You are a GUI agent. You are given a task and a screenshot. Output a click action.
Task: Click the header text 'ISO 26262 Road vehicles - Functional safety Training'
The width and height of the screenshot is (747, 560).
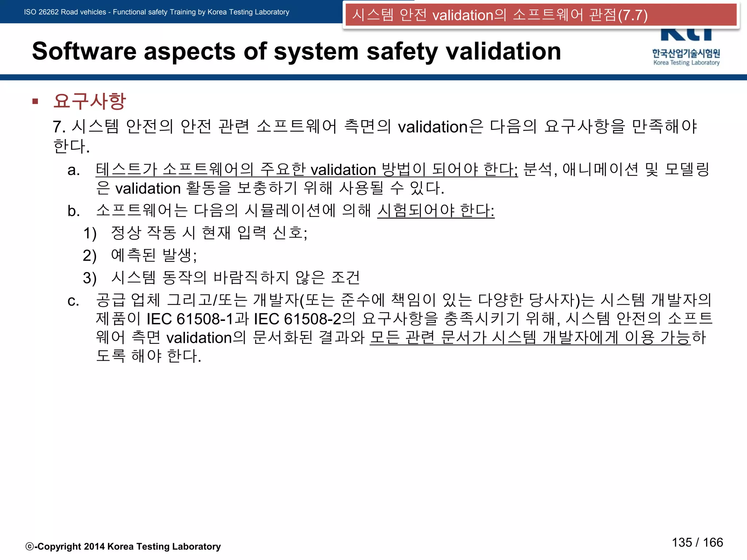[x=110, y=12]
